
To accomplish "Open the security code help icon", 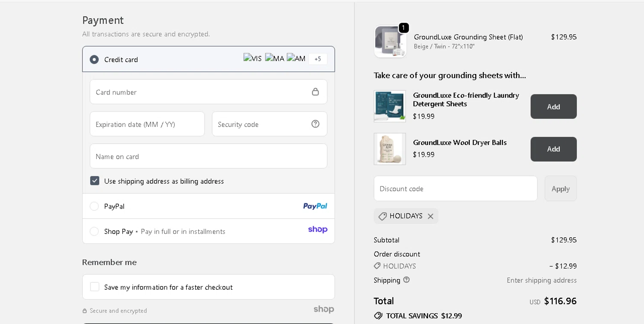I will tap(316, 124).
